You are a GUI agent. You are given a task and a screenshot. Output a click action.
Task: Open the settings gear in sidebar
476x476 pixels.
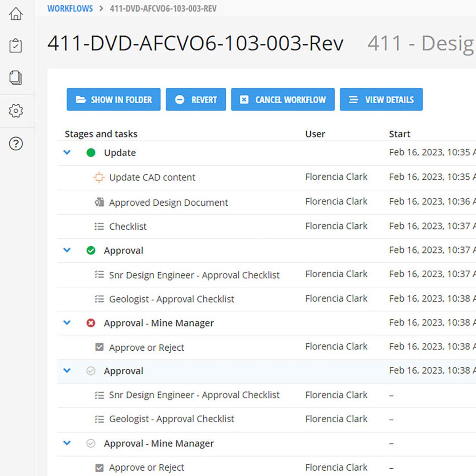tap(16, 111)
